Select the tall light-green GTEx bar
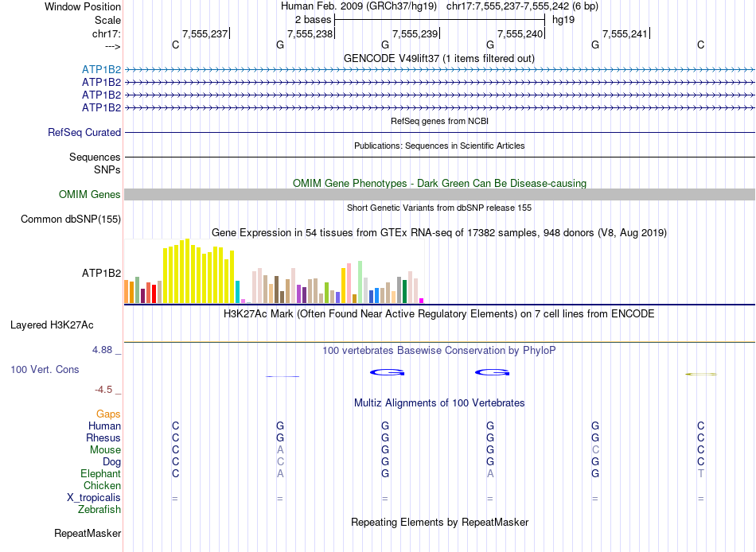The image size is (756, 552). 360,282
